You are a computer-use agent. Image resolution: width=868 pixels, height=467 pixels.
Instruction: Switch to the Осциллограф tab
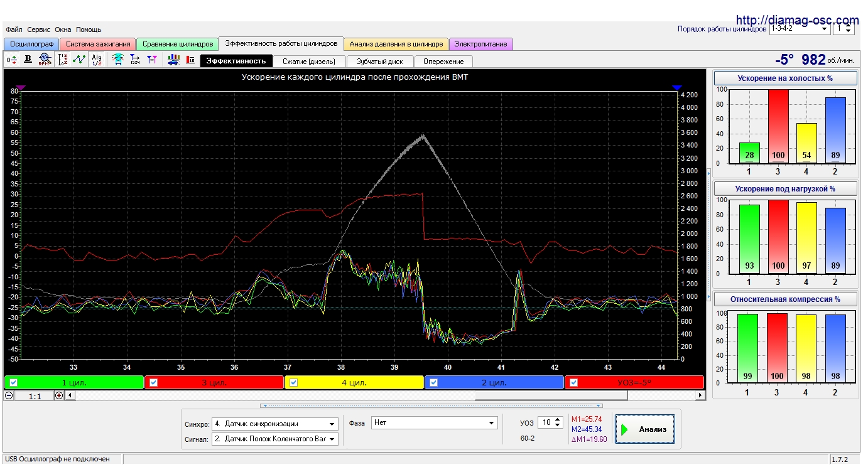click(x=31, y=44)
